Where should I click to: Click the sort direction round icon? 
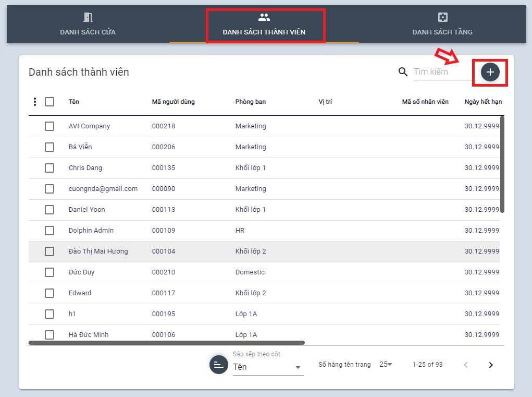[219, 365]
